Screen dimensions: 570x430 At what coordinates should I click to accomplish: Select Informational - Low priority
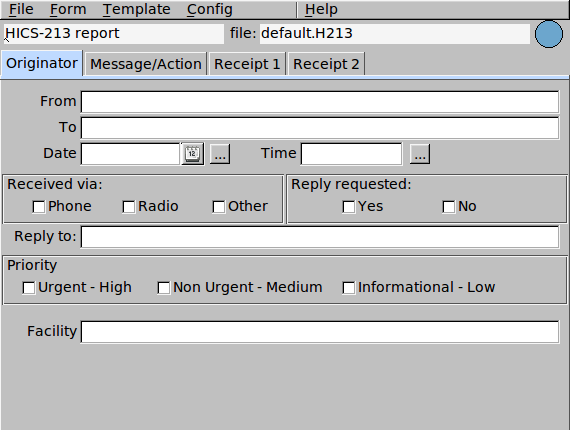pos(349,288)
